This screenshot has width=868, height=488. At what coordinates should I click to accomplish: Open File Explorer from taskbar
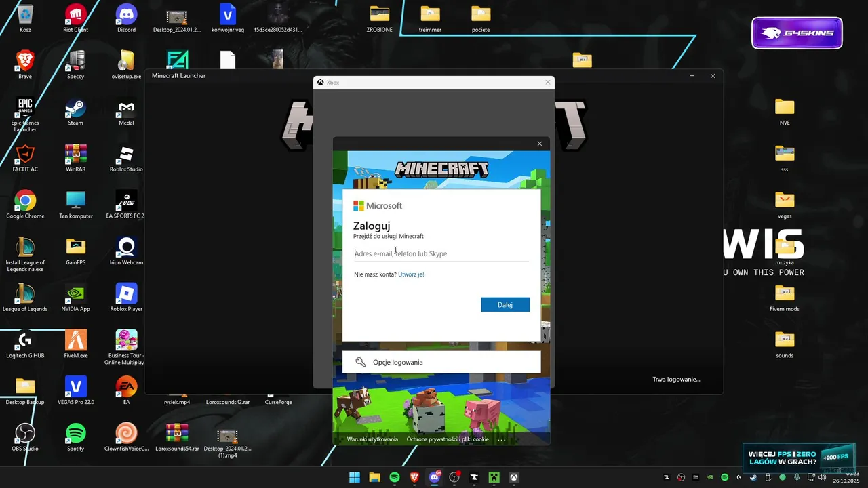[x=374, y=477]
